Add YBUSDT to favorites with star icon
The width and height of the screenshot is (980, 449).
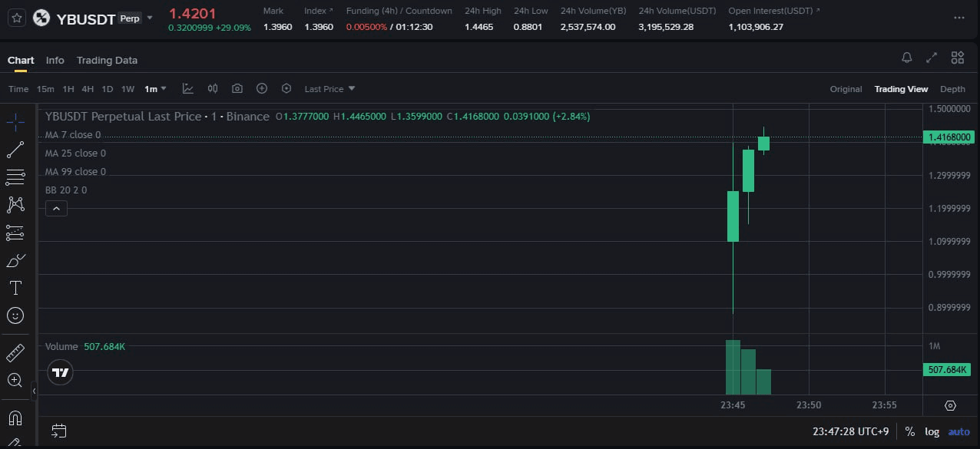tap(17, 18)
